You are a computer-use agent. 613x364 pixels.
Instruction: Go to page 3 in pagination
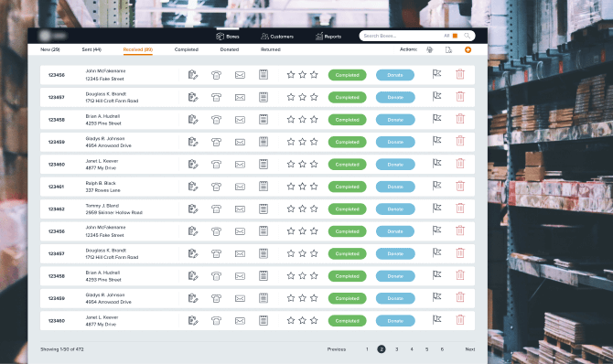coord(397,349)
